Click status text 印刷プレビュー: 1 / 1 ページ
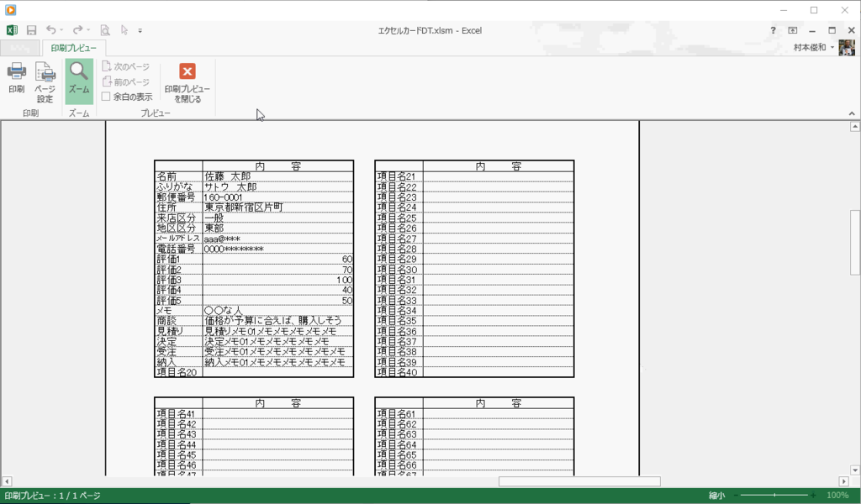 [x=53, y=496]
